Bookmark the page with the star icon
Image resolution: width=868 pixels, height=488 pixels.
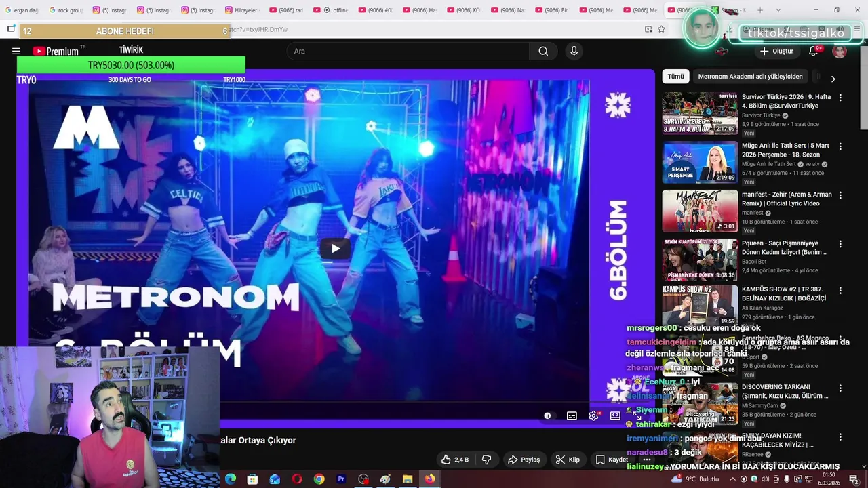tap(661, 29)
